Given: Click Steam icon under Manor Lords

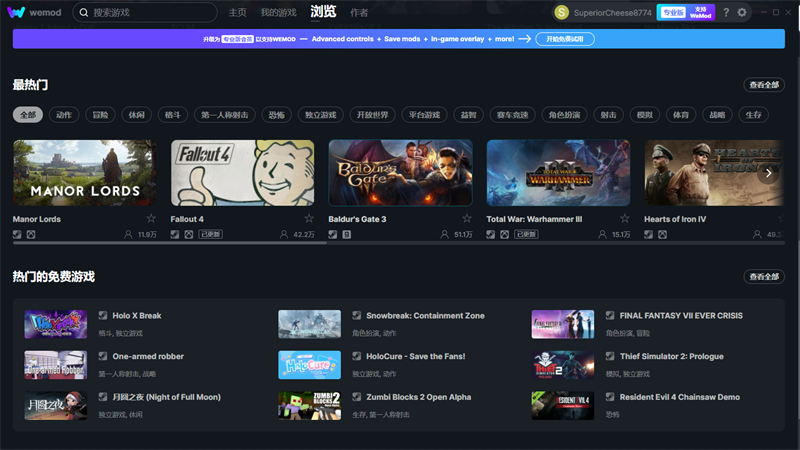Looking at the screenshot, I should tap(17, 234).
